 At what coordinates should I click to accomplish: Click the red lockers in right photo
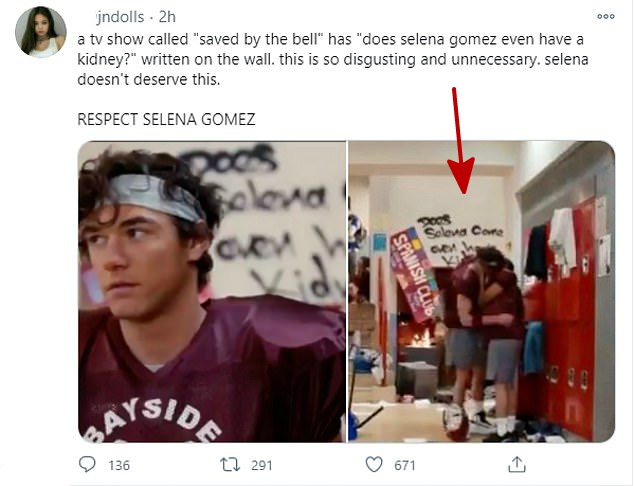[566, 323]
